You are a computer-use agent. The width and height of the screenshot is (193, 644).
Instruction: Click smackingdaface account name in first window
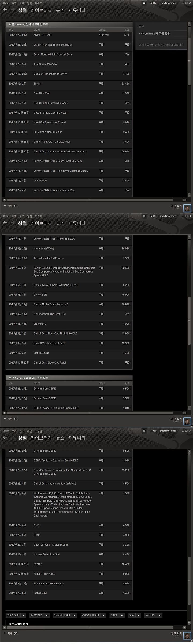click(x=168, y=3)
